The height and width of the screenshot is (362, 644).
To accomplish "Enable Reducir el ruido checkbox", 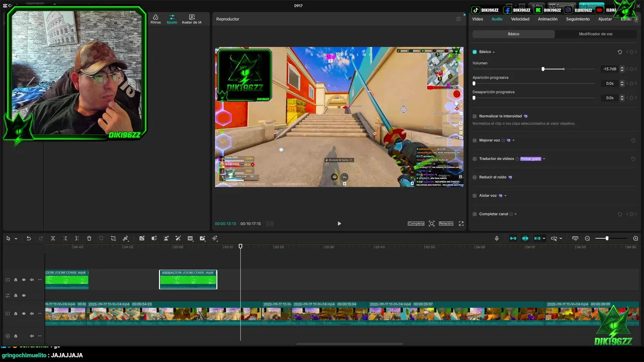I will coord(474,177).
